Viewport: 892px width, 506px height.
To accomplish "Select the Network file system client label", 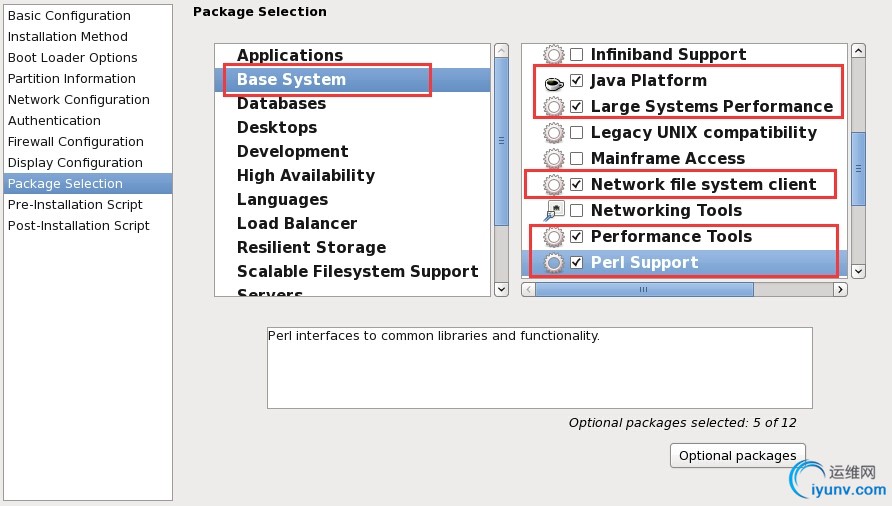I will pos(704,184).
